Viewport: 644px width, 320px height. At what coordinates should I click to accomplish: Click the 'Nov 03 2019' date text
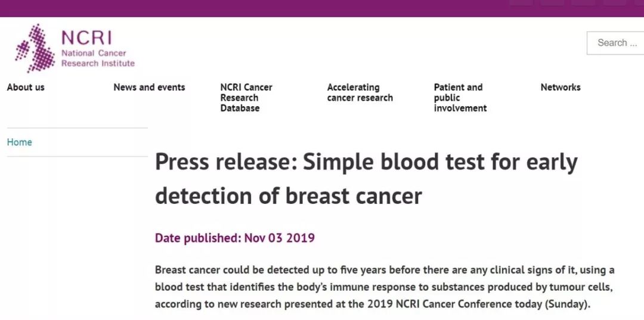[280, 238]
